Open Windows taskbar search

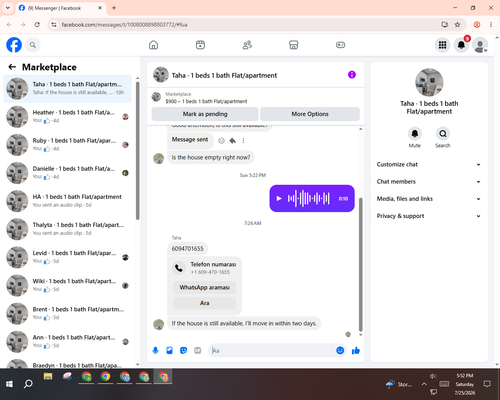(x=28, y=384)
